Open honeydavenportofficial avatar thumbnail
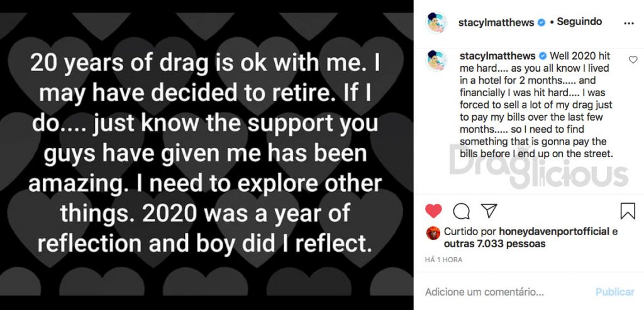Image resolution: width=644 pixels, height=310 pixels. coord(433,233)
